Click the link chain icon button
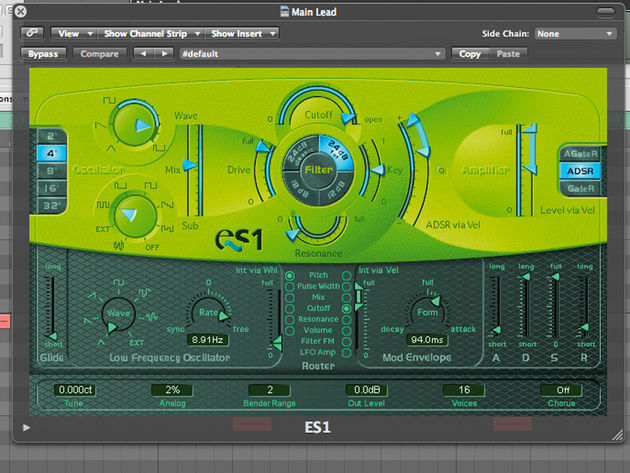Screen dimensions: 630x473 pos(32,33)
